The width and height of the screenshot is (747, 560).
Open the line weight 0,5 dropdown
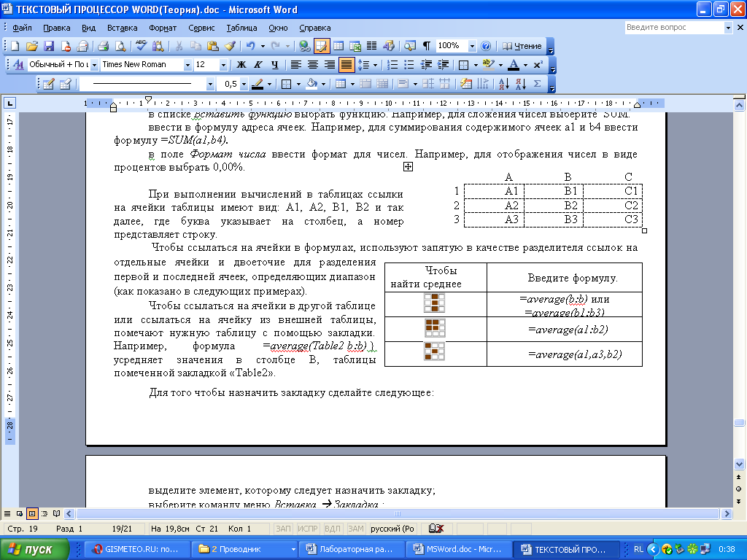244,84
